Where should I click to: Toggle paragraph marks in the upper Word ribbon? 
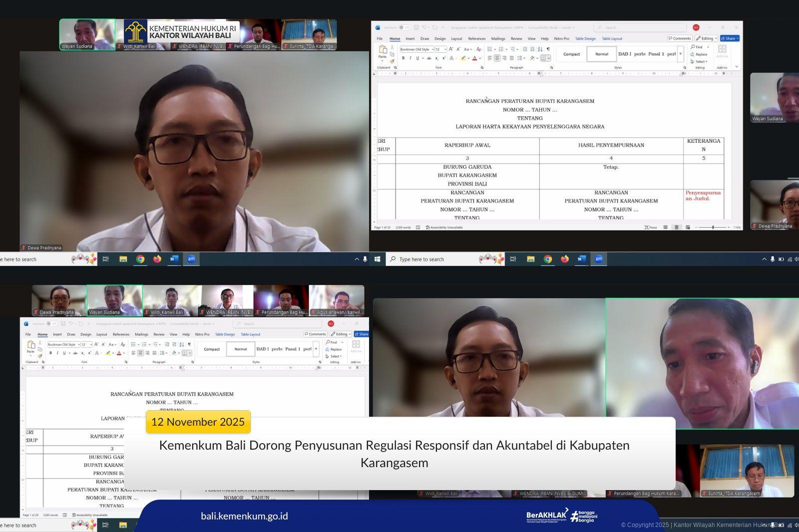click(548, 49)
